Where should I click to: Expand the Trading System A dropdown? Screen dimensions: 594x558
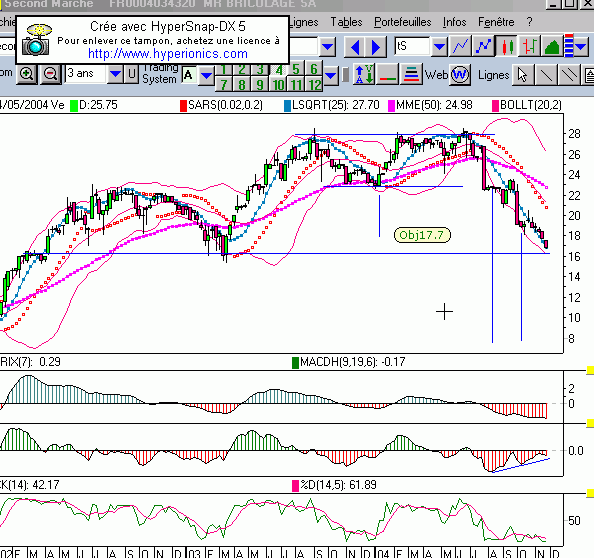coord(206,76)
